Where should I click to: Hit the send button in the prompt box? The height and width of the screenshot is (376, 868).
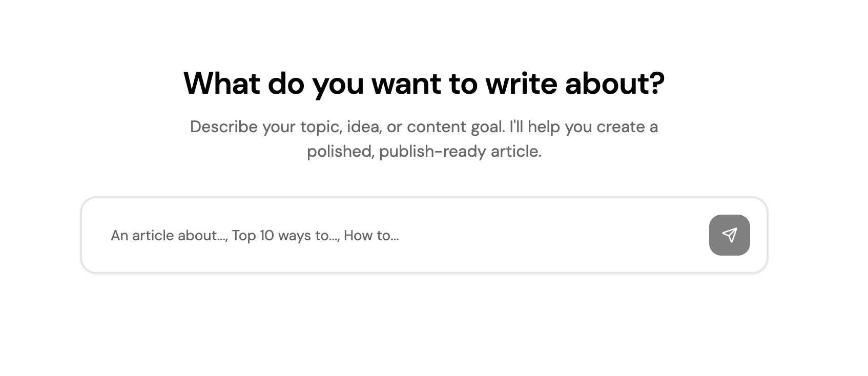729,235
